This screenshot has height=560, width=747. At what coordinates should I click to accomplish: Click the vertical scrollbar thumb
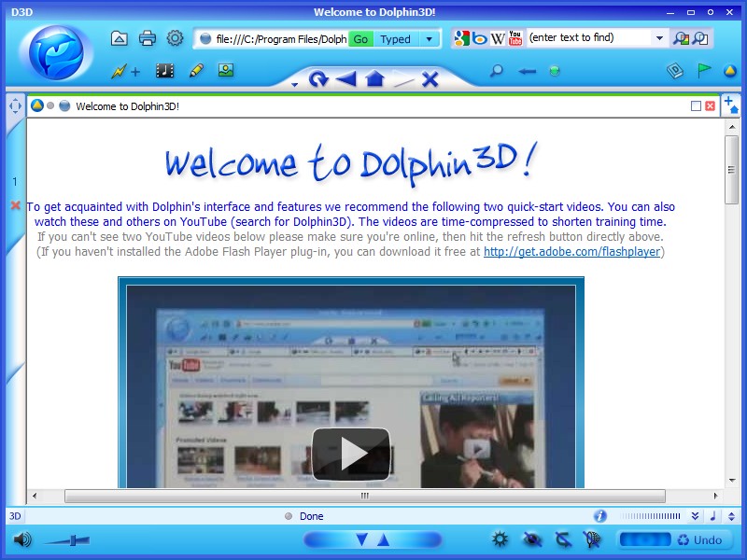tap(731, 170)
